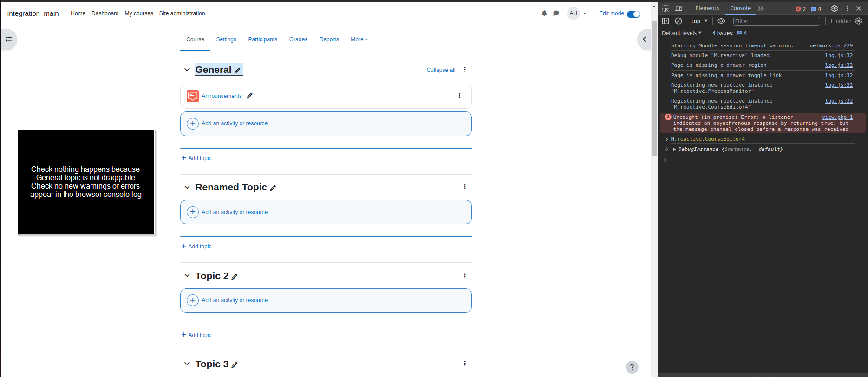The image size is (868, 377).
Task: Toggle the DevTools device toolbar icon
Action: 679,8
